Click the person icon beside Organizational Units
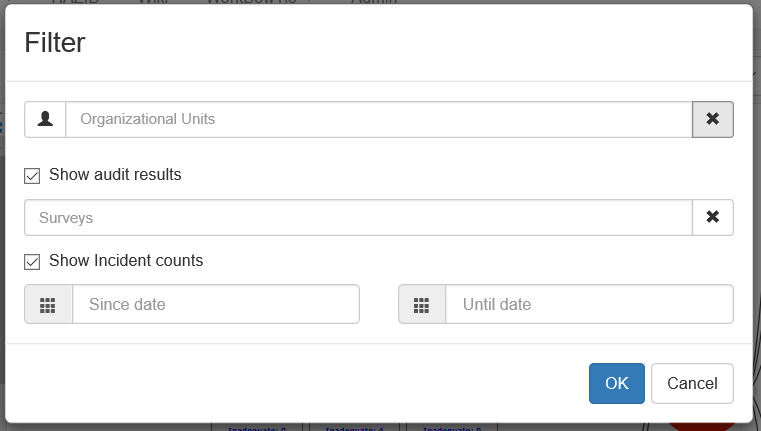This screenshot has width=761, height=431. tap(45, 119)
